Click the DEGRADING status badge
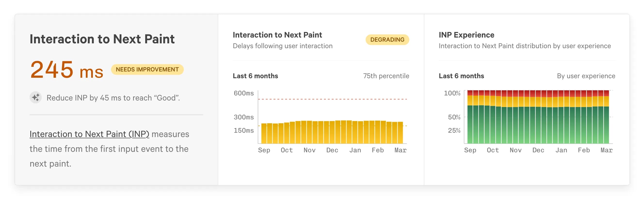The height and width of the screenshot is (200, 644). click(x=387, y=40)
